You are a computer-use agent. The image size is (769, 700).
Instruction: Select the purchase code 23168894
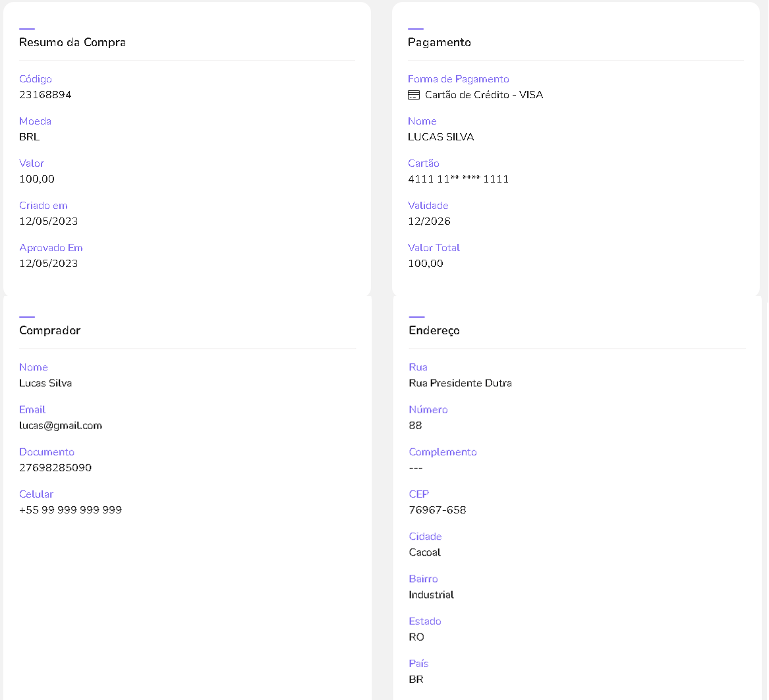(45, 95)
